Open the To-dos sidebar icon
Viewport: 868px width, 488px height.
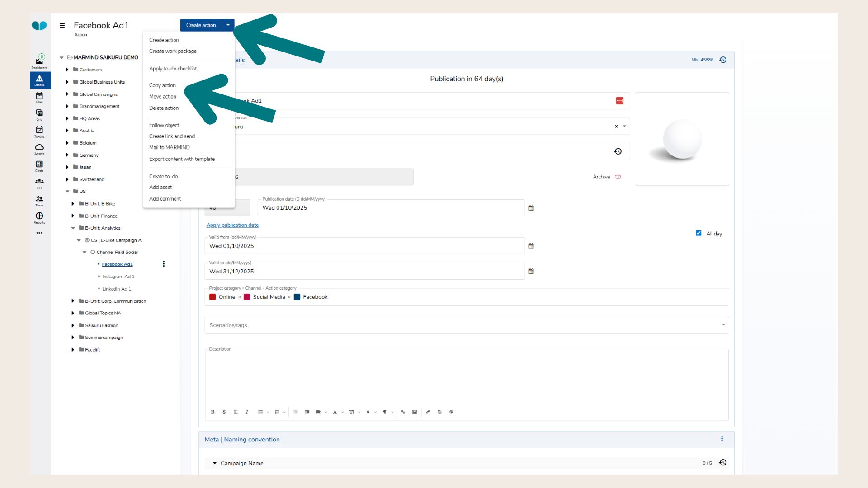click(x=39, y=131)
